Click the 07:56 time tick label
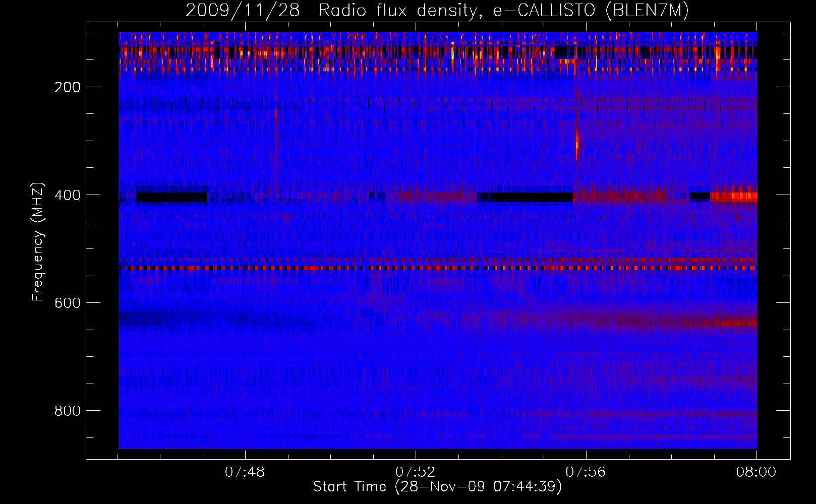Viewport: 816px width, 504px height. (586, 472)
